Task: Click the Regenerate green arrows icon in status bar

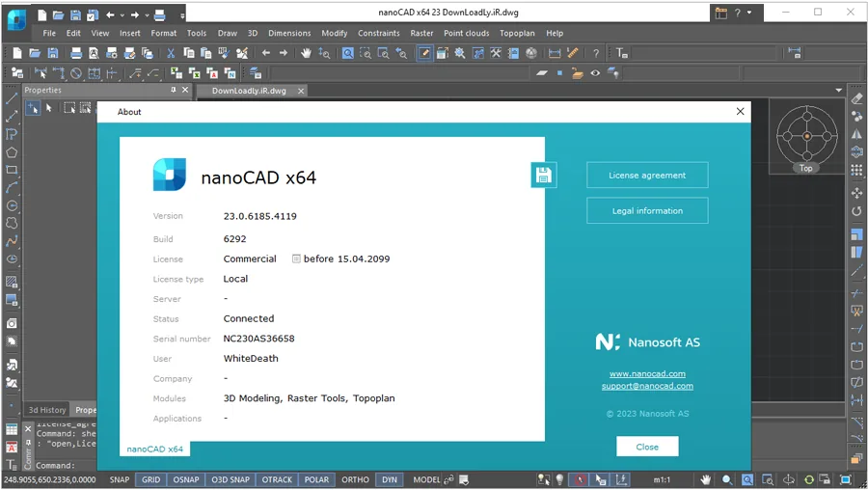Action: (x=809, y=479)
